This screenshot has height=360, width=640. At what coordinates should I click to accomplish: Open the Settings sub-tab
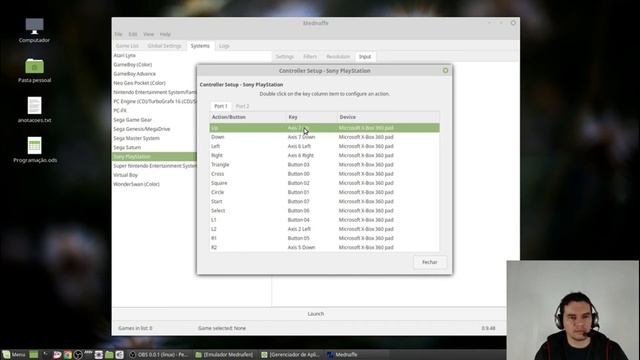(284, 57)
